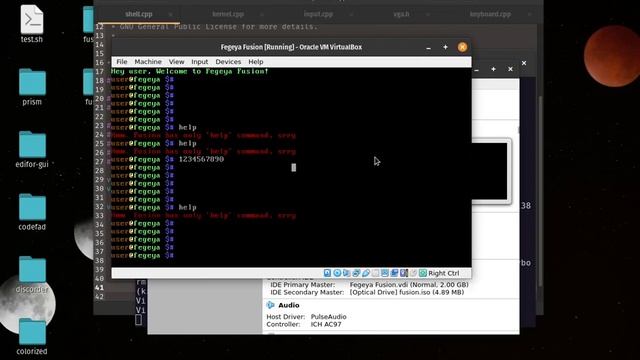
Task: Click the display settings icon in VM status bar
Action: [x=384, y=273]
